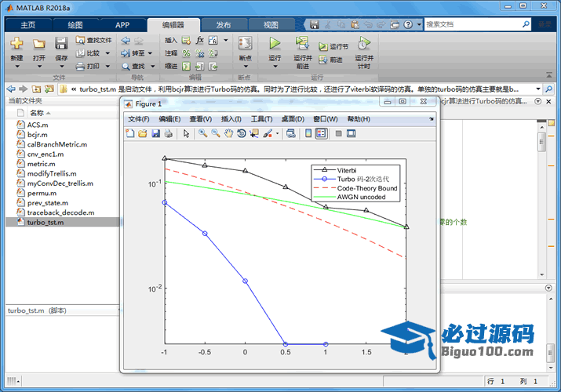The width and height of the screenshot is (561, 392).
Task: Click the Compare files icon
Action: (x=81, y=53)
